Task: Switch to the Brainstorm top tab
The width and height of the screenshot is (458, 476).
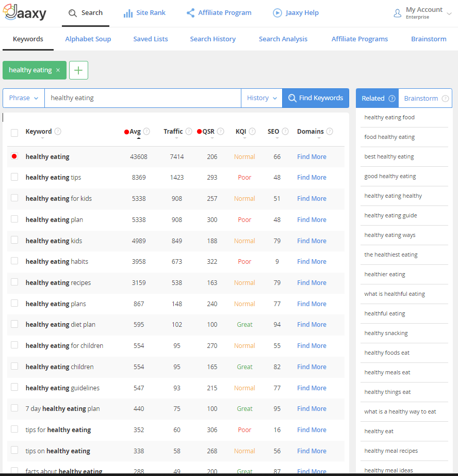Action: pos(429,39)
